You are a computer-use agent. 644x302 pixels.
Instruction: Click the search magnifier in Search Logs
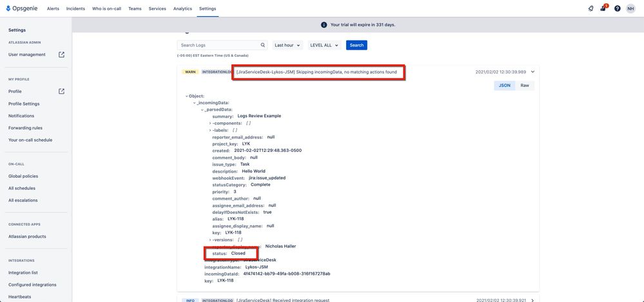click(263, 45)
